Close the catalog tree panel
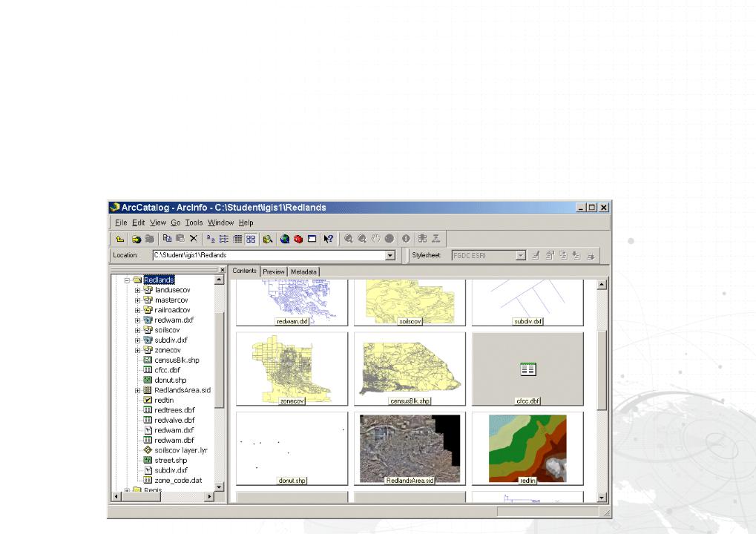The image size is (756, 534). pos(223,270)
